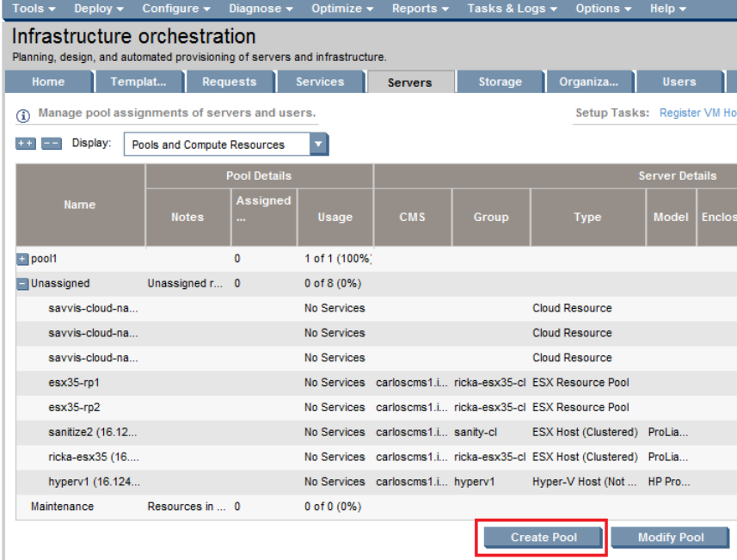Collapse the Unassigned pool group
The width and height of the screenshot is (737, 560).
(22, 284)
